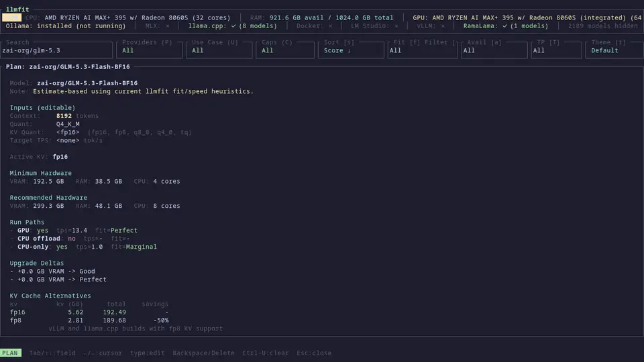Click the Plan panel title
Viewport: 644px width, 362px height.
[x=68, y=66]
